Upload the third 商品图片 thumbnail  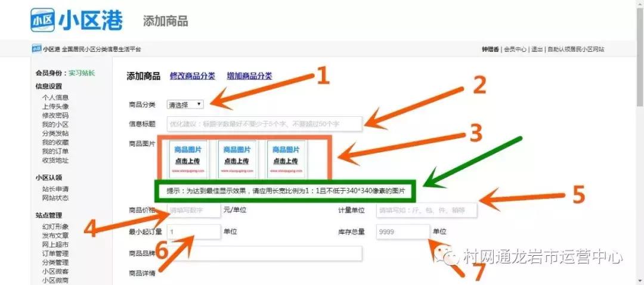[286, 159]
